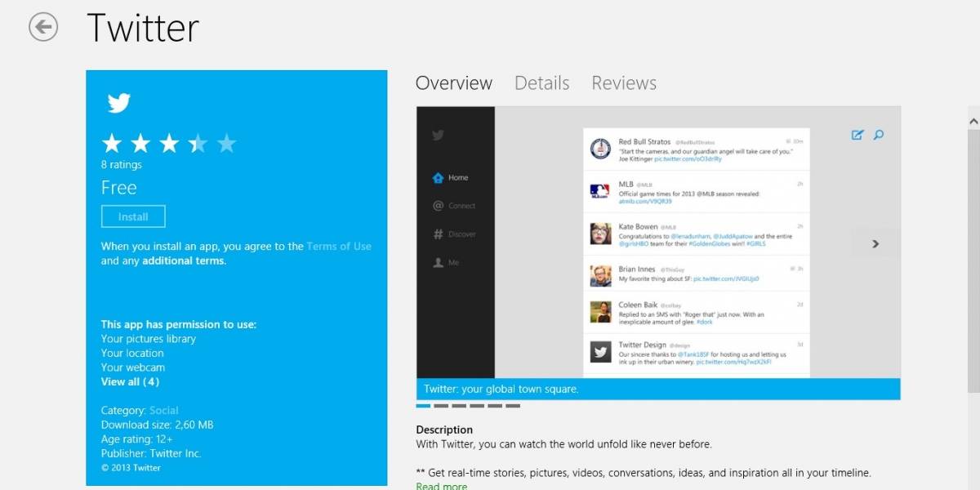Image resolution: width=980 pixels, height=490 pixels.
Task: Click Brian Innes's avatar
Action: tap(600, 275)
